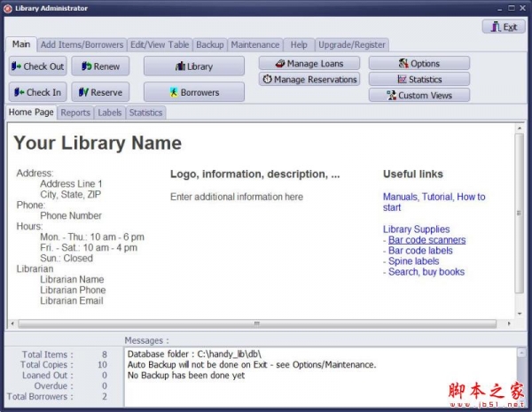Screen dimensions: 532x412
Task: Click the Borrowers person icon
Action: pyautogui.click(x=174, y=92)
